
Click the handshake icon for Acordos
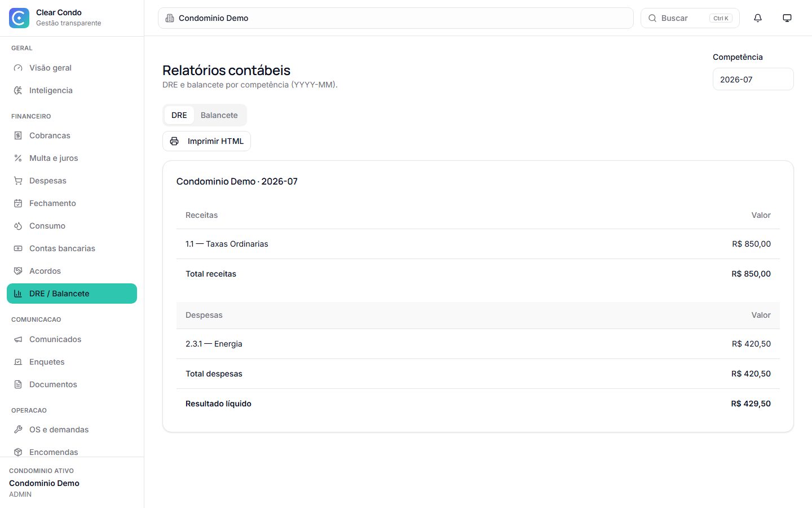[18, 271]
